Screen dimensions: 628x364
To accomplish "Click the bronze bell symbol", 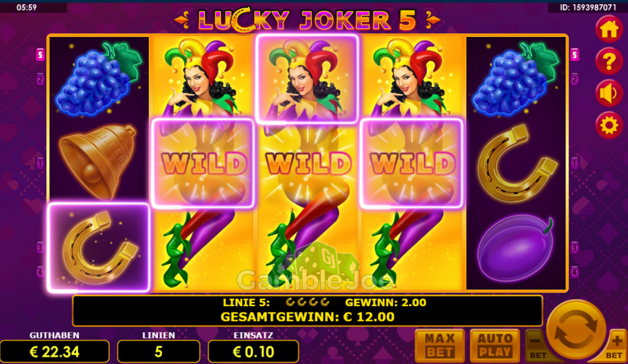I will [x=99, y=161].
